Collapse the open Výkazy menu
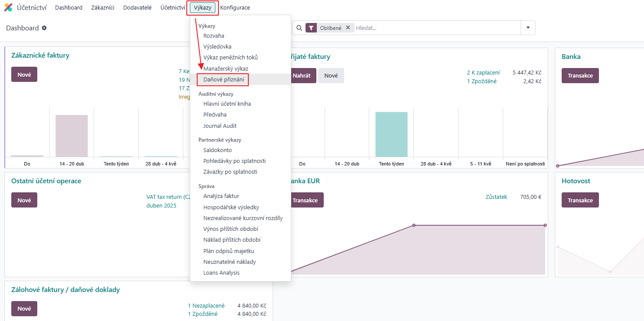The height and width of the screenshot is (321, 644). (202, 8)
